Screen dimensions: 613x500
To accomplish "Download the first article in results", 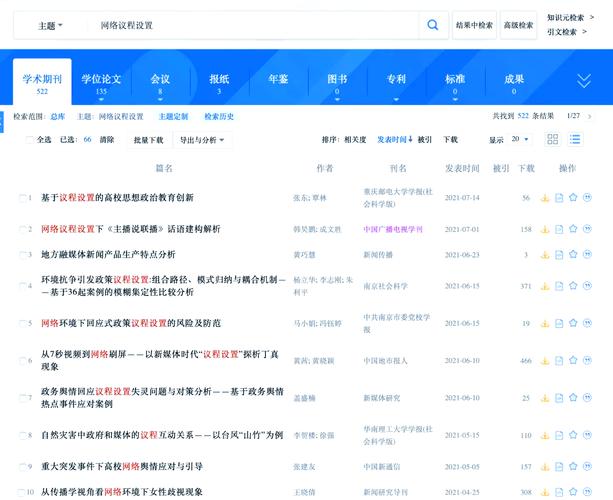I will tap(545, 198).
